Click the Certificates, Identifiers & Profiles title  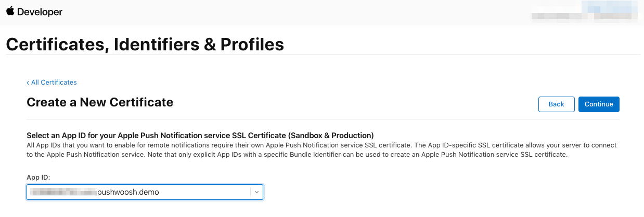click(x=145, y=45)
